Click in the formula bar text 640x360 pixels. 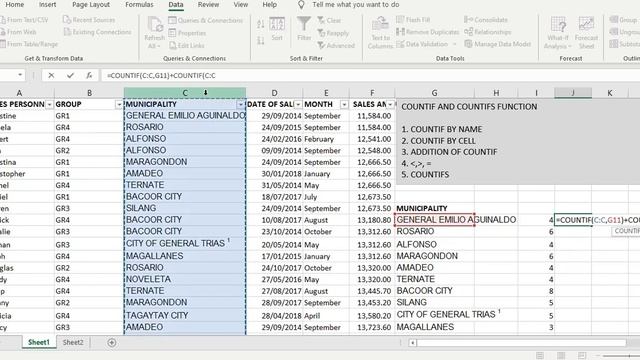[x=161, y=76]
